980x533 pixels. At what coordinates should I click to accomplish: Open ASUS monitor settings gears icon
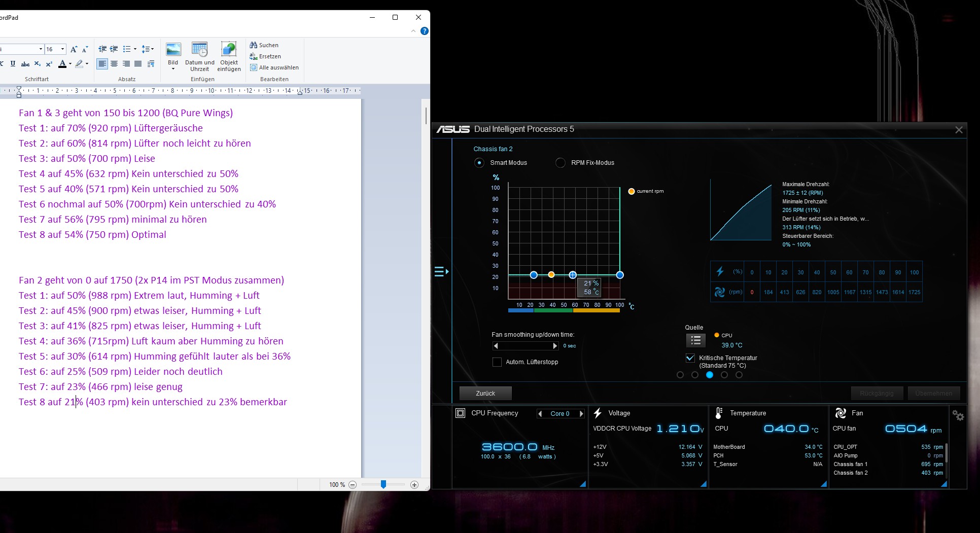click(958, 415)
